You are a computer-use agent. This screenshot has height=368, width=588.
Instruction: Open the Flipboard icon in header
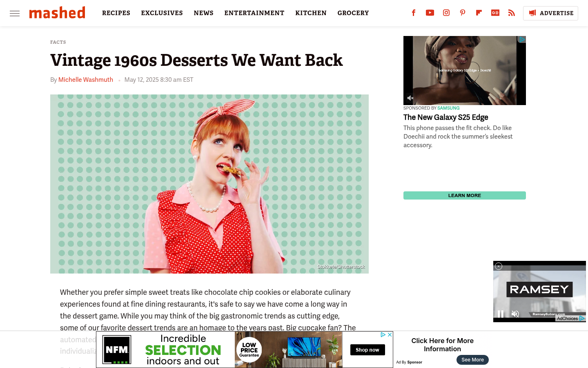pos(479,13)
